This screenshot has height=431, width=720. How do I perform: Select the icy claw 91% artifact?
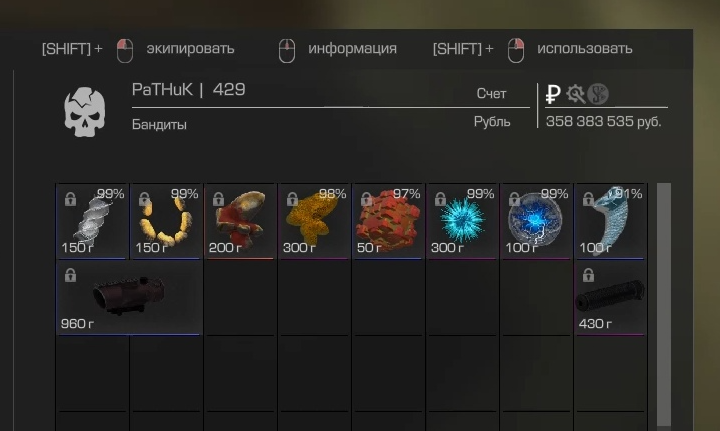(610, 221)
